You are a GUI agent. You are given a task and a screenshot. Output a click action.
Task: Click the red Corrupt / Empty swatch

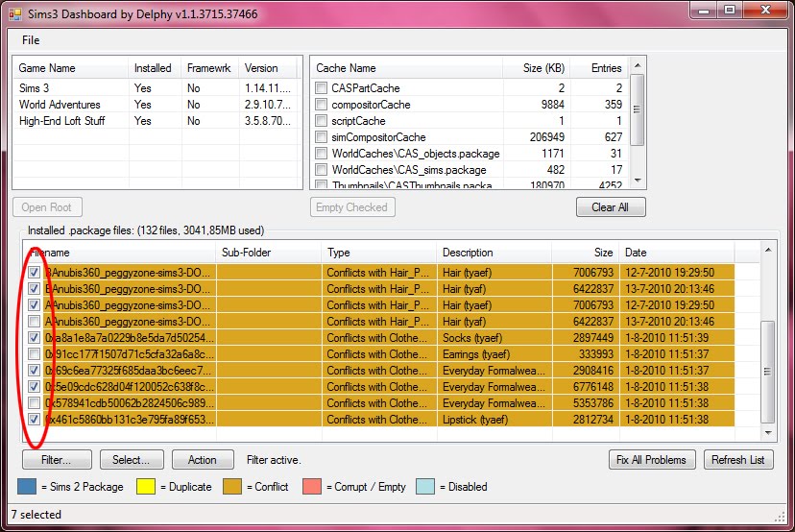(x=312, y=486)
